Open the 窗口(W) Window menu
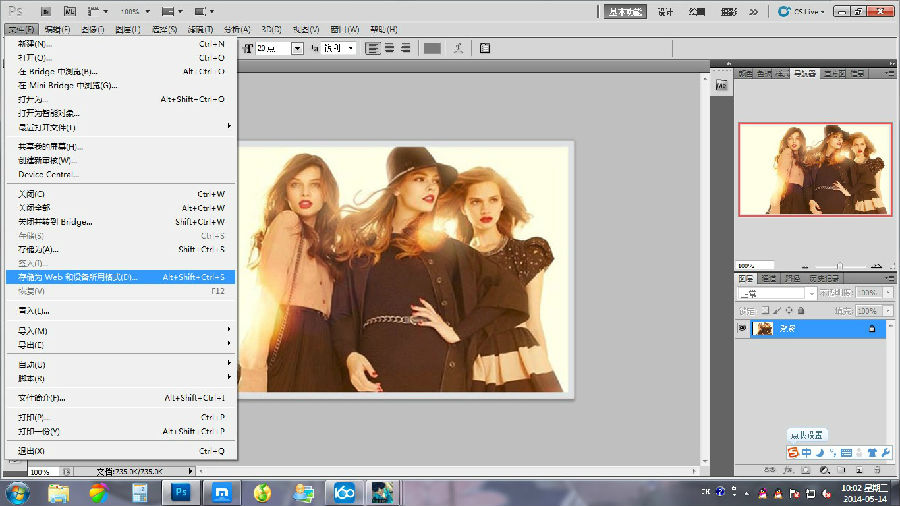 coord(344,29)
